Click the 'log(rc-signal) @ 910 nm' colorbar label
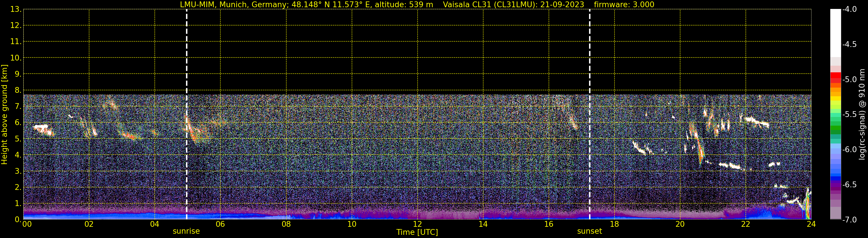This screenshot has width=868, height=238. (x=862, y=114)
